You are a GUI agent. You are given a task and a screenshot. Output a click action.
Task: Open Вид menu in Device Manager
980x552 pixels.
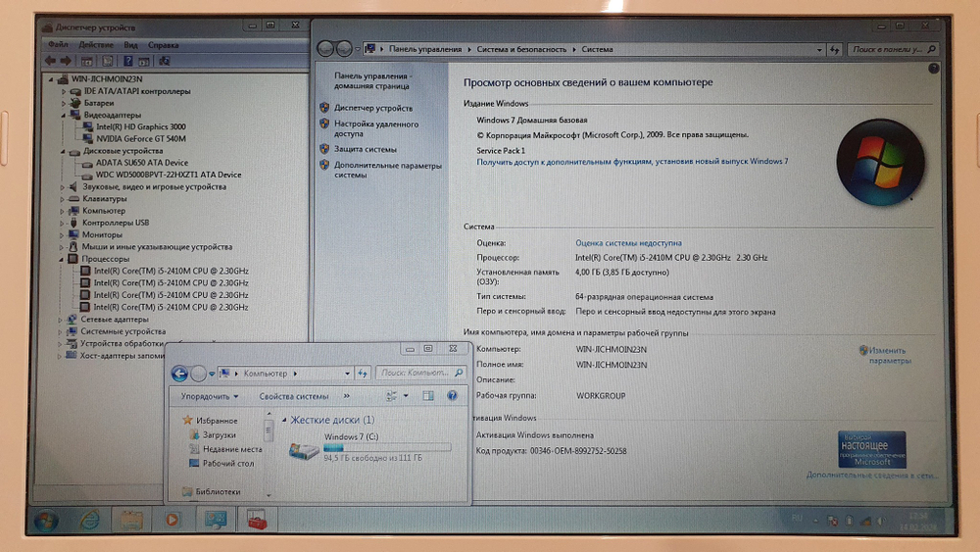(130, 45)
